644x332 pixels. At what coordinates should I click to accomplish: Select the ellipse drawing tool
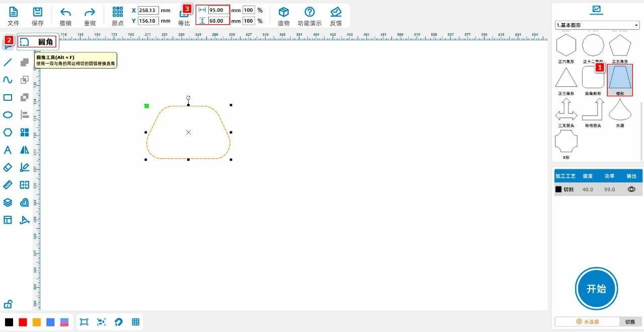tap(8, 115)
